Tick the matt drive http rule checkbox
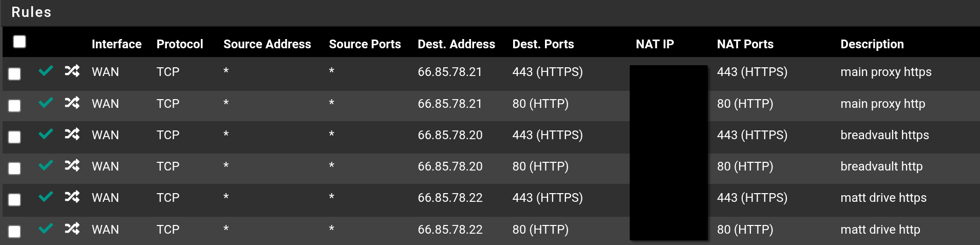This screenshot has width=980, height=245. pyautogui.click(x=14, y=232)
